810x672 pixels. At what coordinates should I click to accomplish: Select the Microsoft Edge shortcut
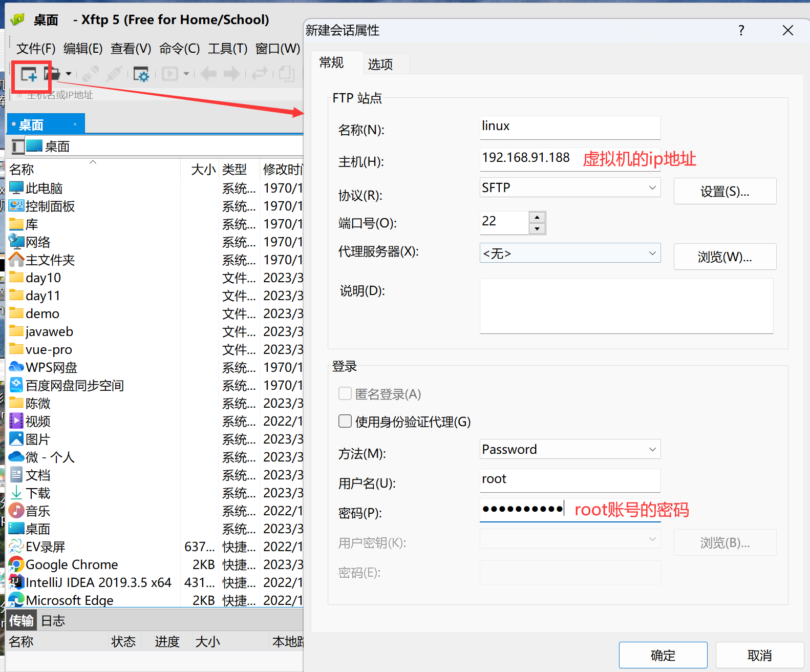pos(61,600)
